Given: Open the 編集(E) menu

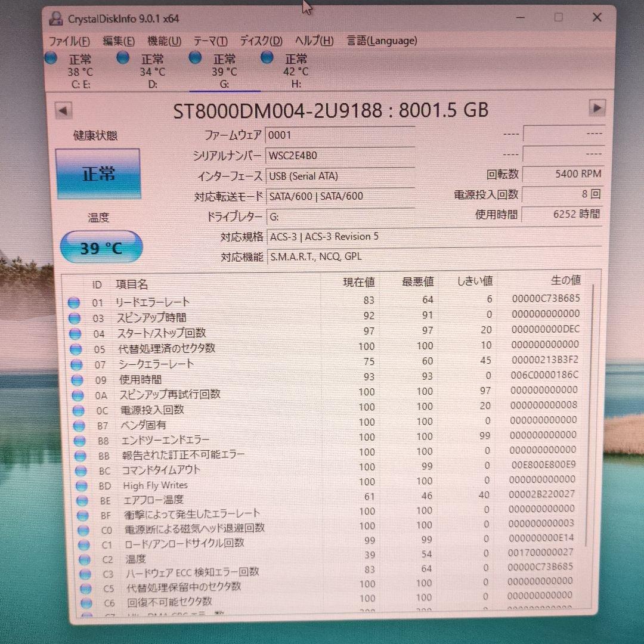Looking at the screenshot, I should [118, 41].
